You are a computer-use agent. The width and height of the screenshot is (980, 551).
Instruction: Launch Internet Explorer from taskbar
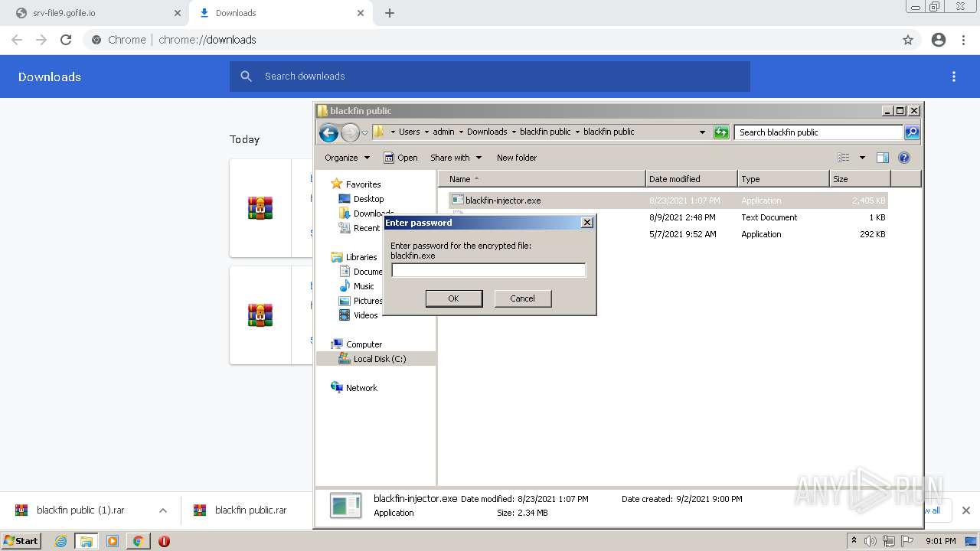[60, 541]
